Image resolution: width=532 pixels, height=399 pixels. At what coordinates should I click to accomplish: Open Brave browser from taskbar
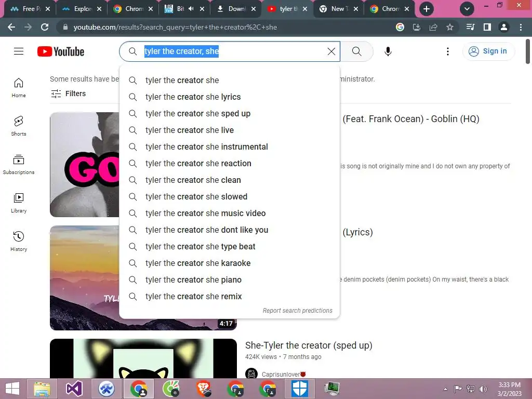(x=203, y=389)
